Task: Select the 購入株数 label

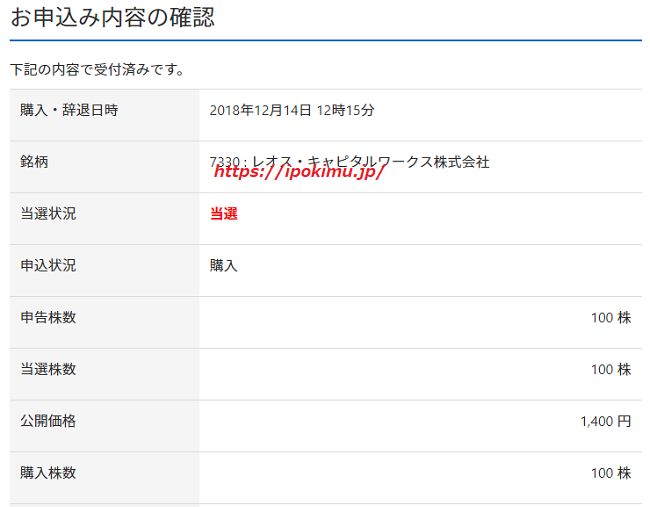Action: tap(48, 473)
